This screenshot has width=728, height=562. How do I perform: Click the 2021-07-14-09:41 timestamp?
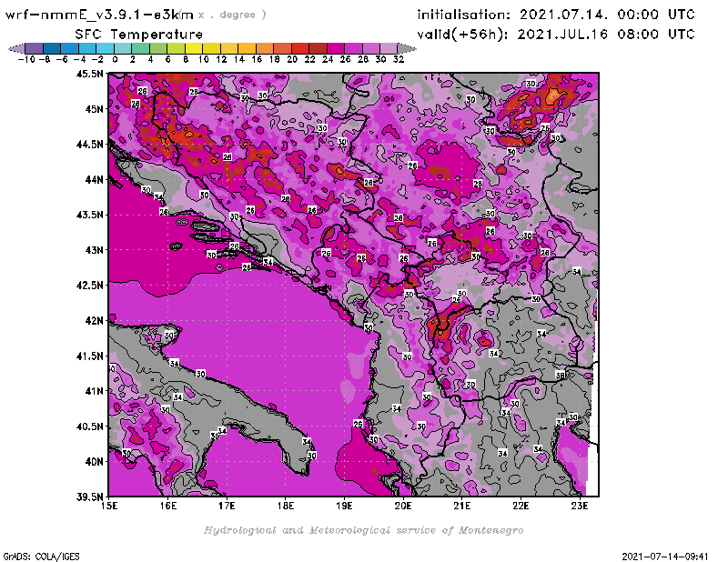665,557
